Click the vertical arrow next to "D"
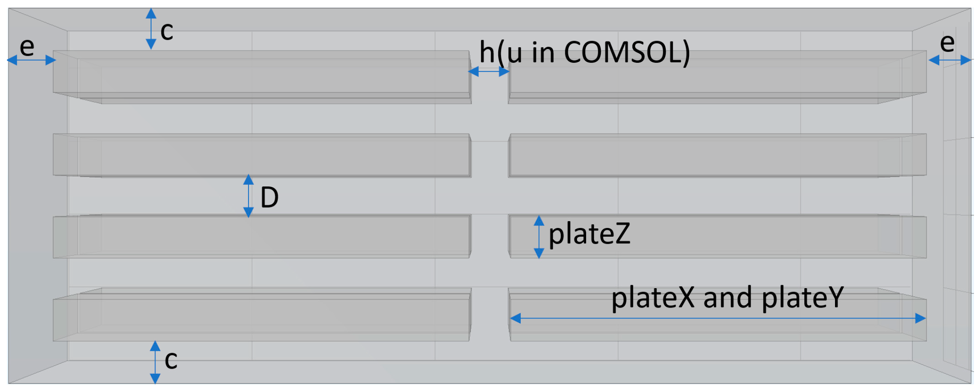The image size is (980, 392). pyautogui.click(x=248, y=196)
